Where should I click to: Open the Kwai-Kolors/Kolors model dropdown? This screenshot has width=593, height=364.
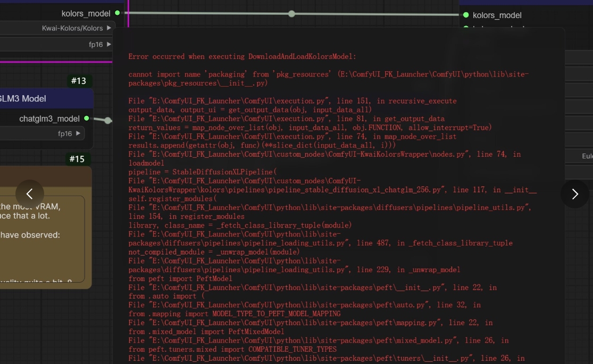tap(53, 28)
